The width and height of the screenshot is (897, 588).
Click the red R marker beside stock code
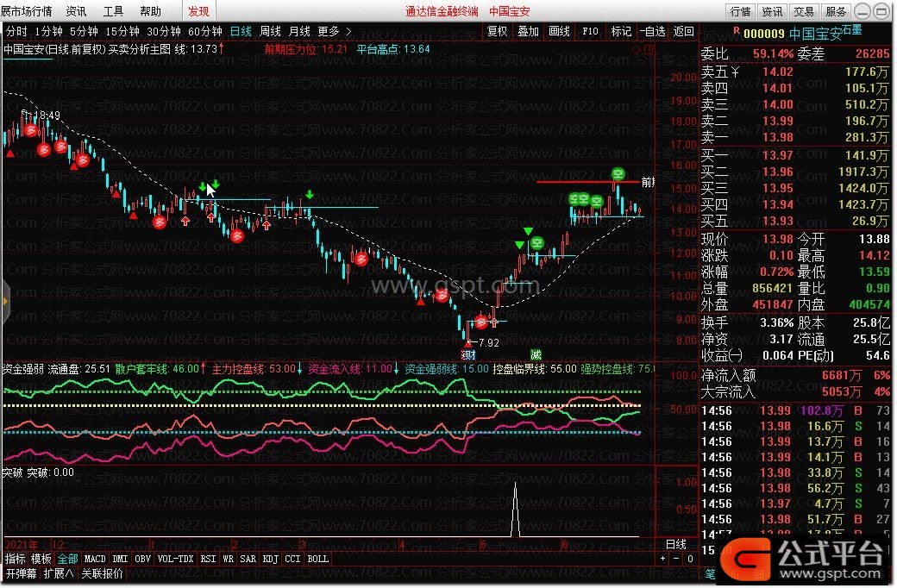pos(737,30)
